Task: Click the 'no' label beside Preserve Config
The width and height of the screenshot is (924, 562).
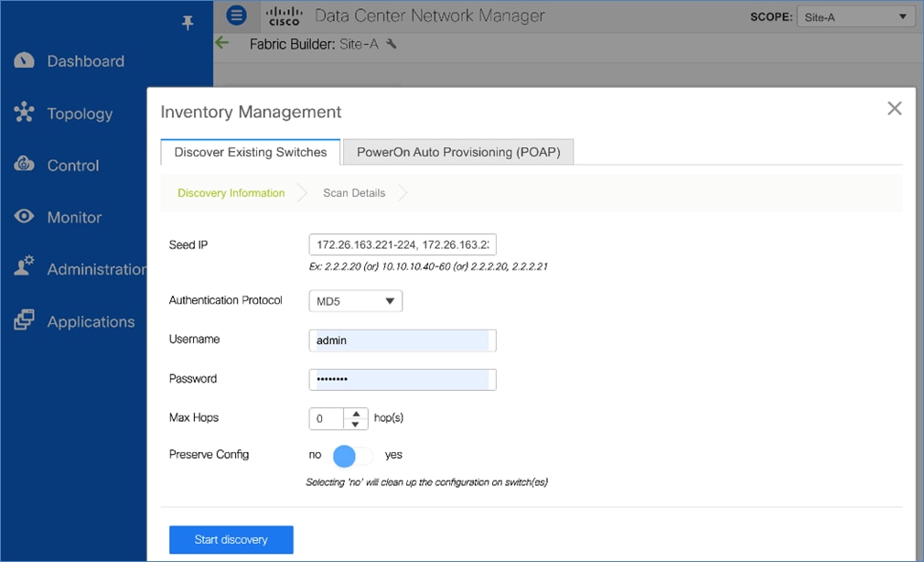Action: (x=316, y=455)
